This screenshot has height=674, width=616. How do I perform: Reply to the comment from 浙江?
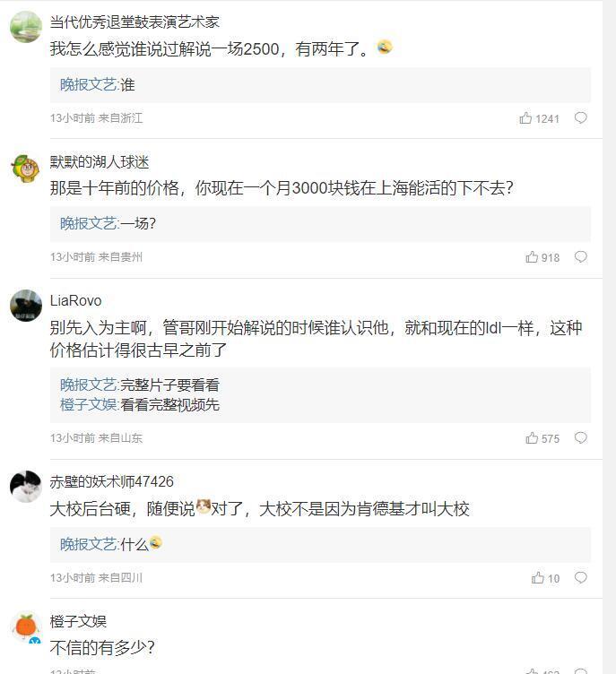(580, 117)
